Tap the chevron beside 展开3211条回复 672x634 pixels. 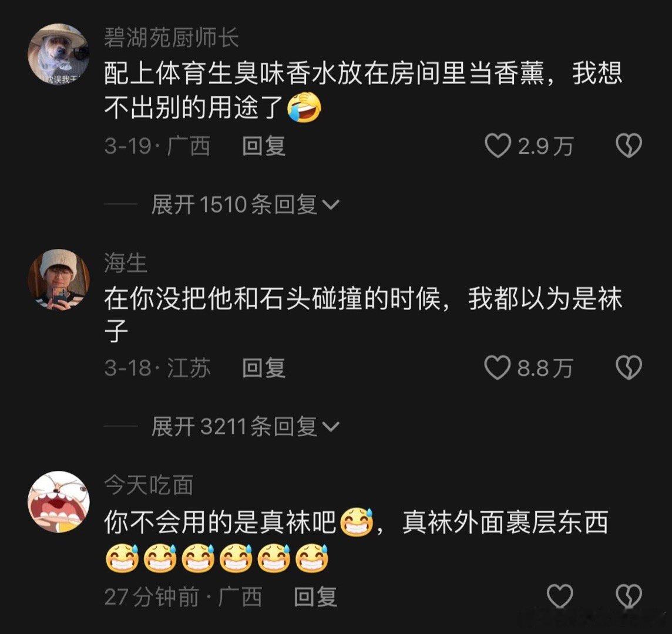[x=330, y=427]
